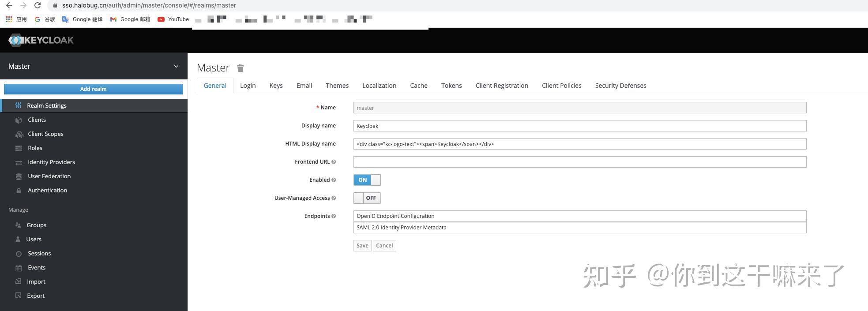Screen dimensions: 868x311
Task: Click the Events calendar icon
Action: click(19, 268)
